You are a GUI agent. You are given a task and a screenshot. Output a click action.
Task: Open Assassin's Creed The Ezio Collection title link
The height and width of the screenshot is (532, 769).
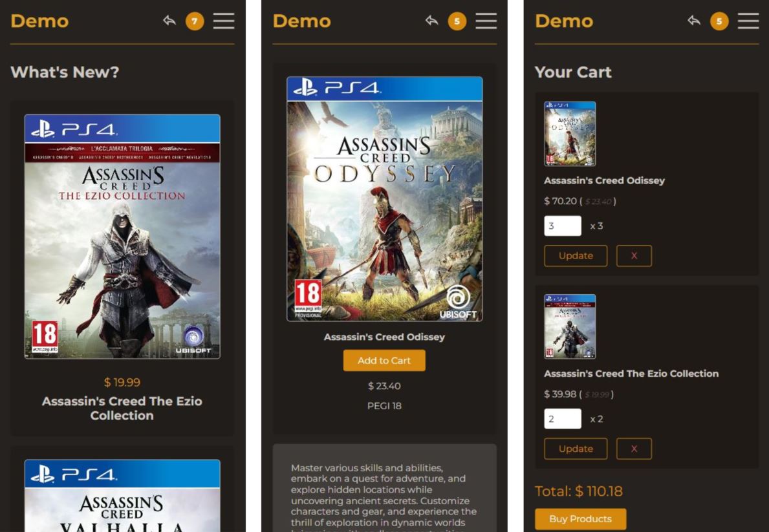[122, 409]
